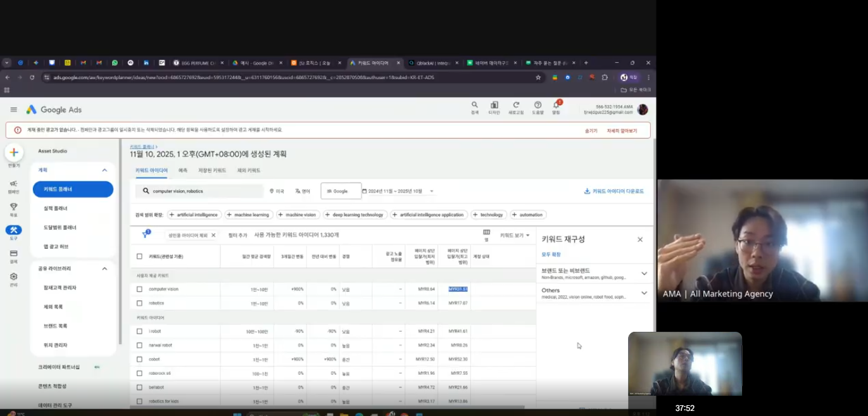Click the 자세히 알아보기 link in alert banner
This screenshot has width=868, height=416.
[x=622, y=130]
